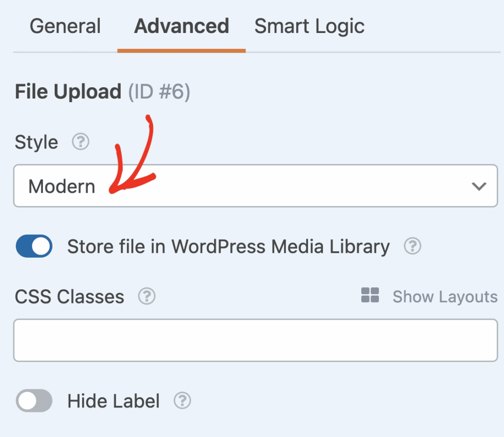
Task: Click the Style dropdown chevron arrow
Action: (478, 186)
